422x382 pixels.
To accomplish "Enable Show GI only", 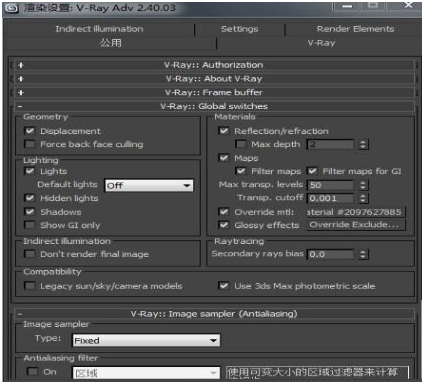I will click(30, 225).
